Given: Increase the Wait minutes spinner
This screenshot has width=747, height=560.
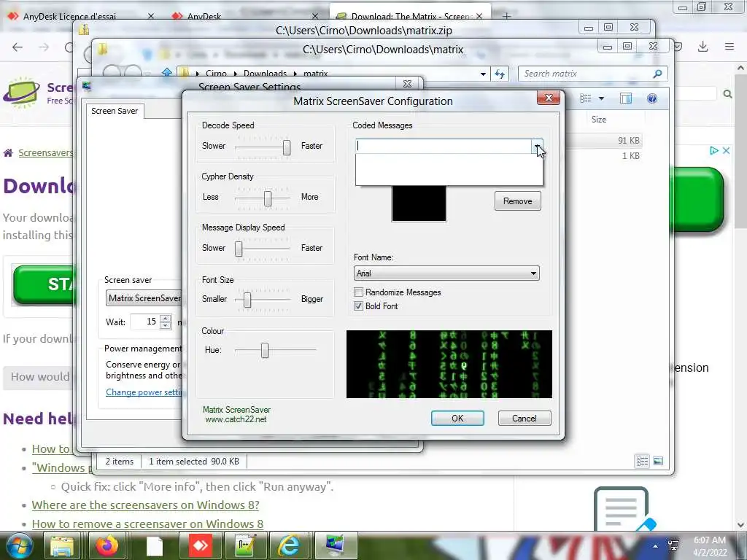Looking at the screenshot, I should pos(166,318).
